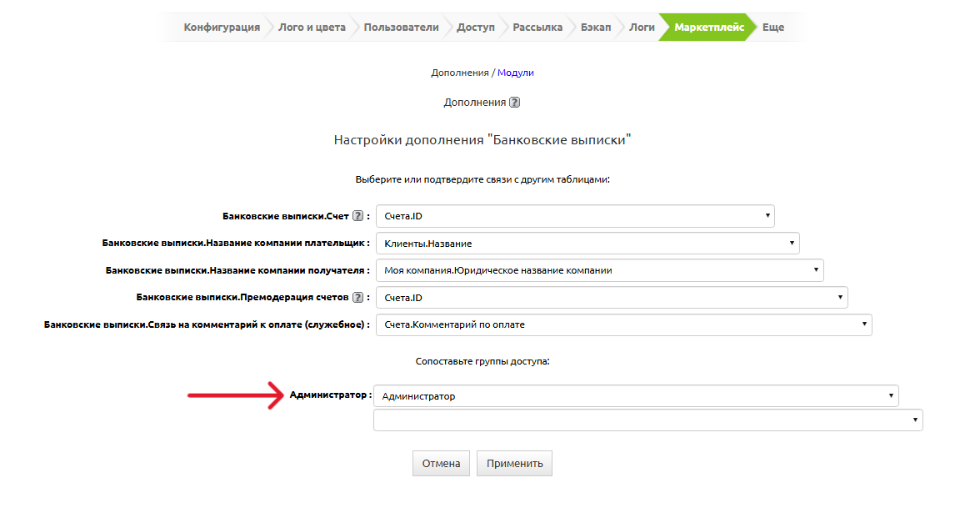Expand Моя компания.Юридическое название компании dropdown

coord(599,270)
